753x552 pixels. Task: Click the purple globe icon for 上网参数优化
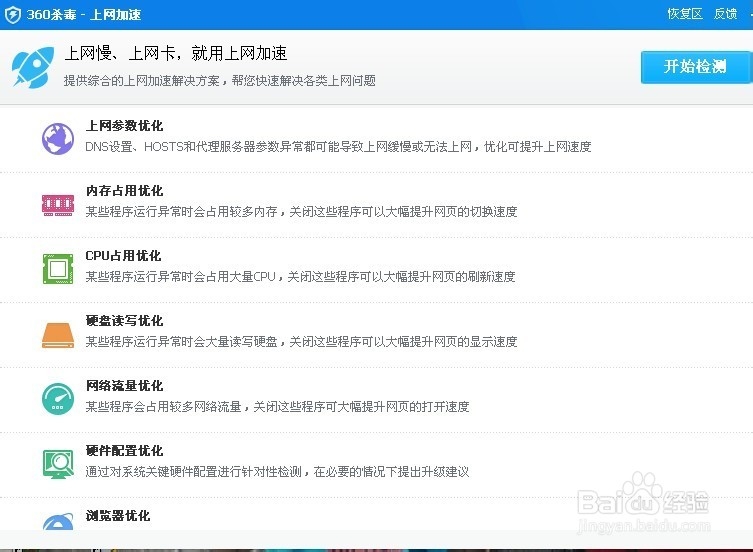pyautogui.click(x=58, y=139)
